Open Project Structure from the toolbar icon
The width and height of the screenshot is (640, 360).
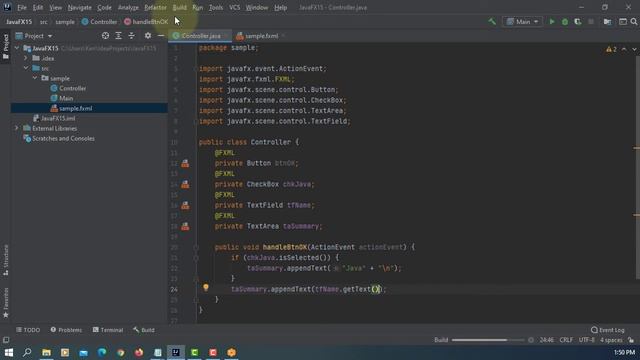coord(607,22)
